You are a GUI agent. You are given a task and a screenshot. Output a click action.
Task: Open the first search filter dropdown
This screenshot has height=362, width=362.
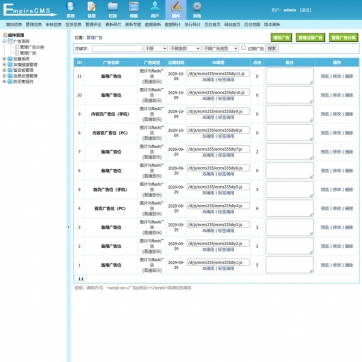pyautogui.click(x=156, y=48)
